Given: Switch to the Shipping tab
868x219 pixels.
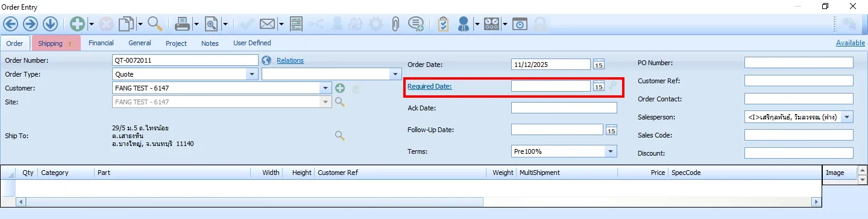Looking at the screenshot, I should 56,43.
